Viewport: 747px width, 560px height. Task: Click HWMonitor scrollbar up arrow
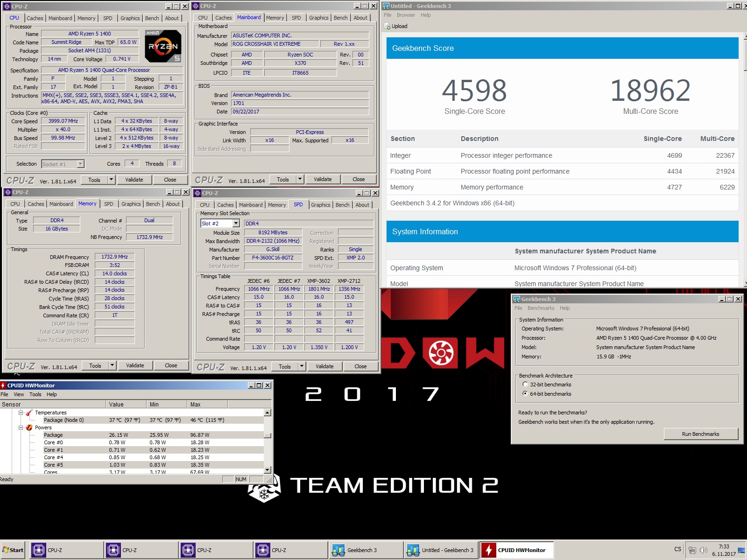(268, 413)
